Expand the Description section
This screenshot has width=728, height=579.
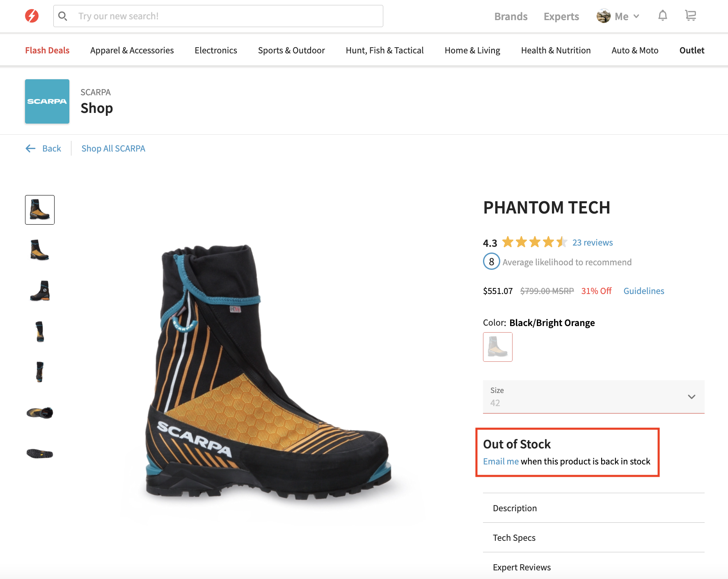593,508
